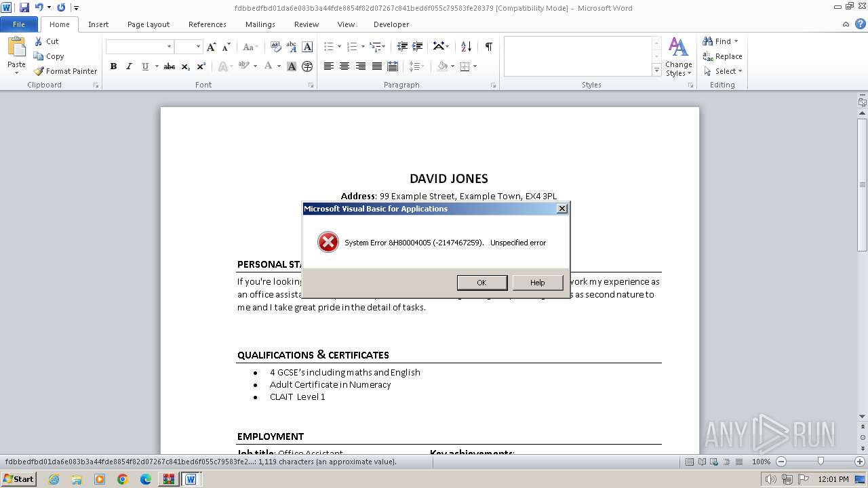Toggle Bold formatting

pos(113,66)
